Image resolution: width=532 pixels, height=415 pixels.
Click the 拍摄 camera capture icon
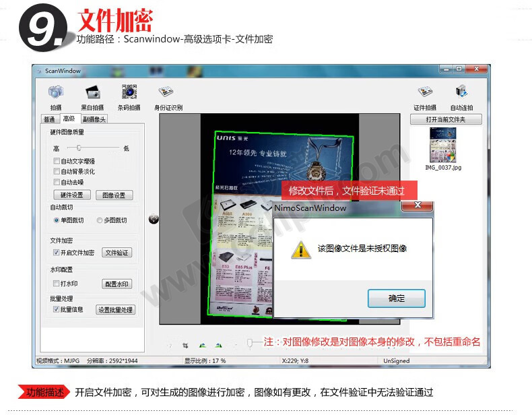[x=55, y=92]
